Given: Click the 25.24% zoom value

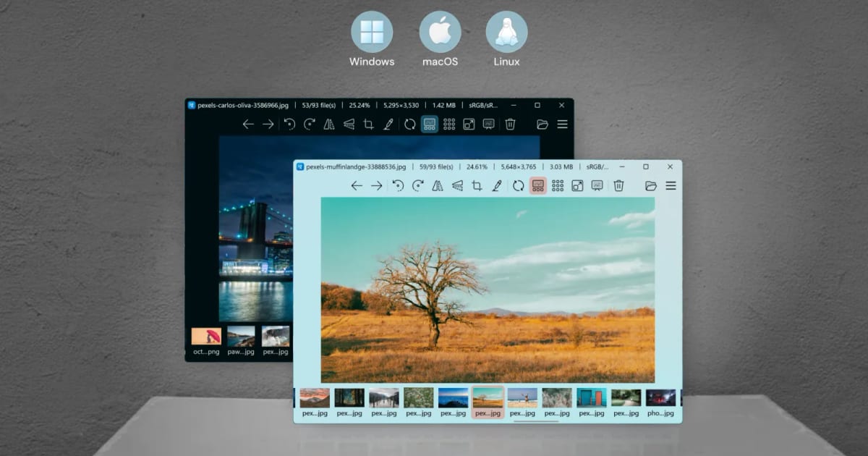Looking at the screenshot, I should [359, 105].
